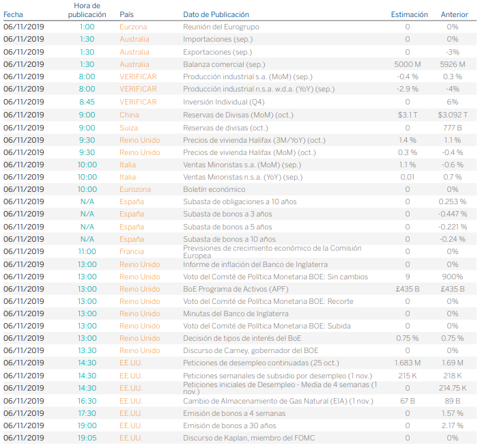Click the País column header
Screen dimensions: 482x448
[x=126, y=14]
